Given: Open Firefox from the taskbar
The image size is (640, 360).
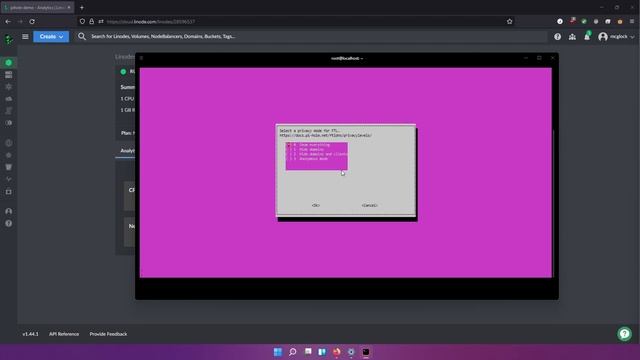Looking at the screenshot, I should [336, 352].
